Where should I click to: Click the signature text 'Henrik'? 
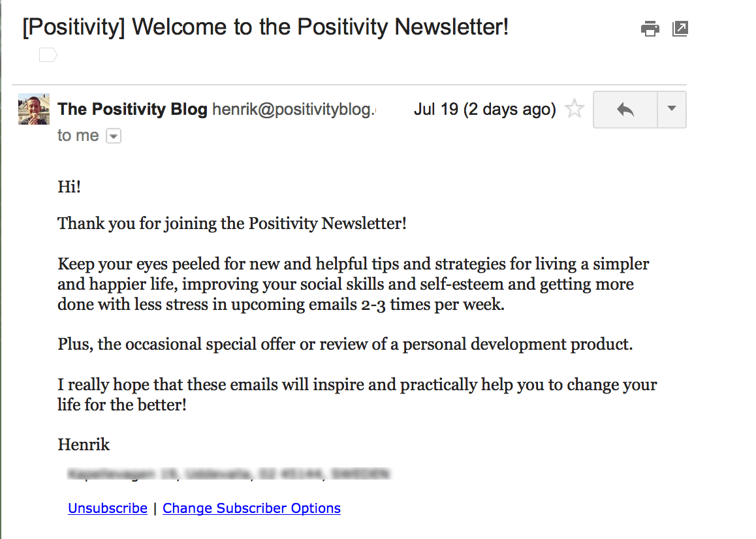pyautogui.click(x=84, y=444)
